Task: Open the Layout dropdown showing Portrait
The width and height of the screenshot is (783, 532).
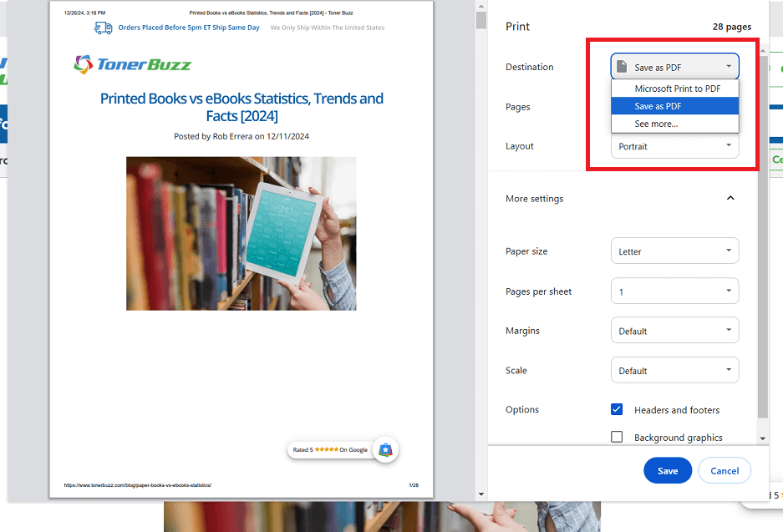Action: 674,146
